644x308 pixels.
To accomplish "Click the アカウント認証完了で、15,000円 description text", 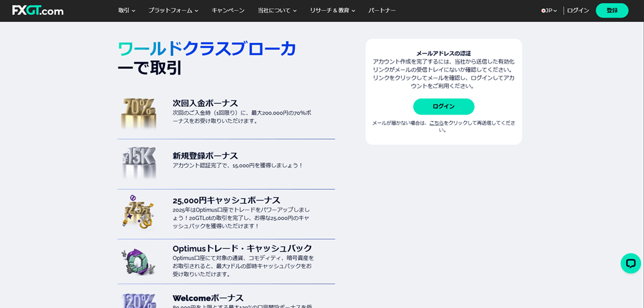I will [x=238, y=166].
